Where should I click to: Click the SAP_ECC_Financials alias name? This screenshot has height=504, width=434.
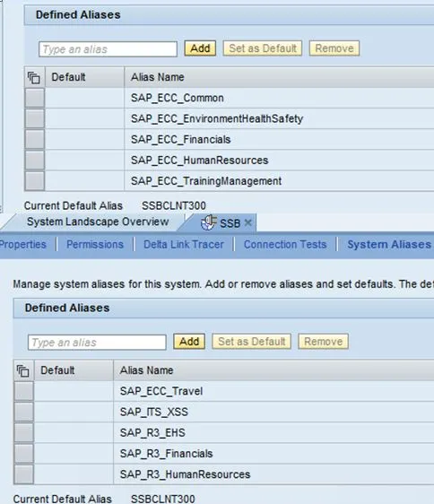point(180,140)
